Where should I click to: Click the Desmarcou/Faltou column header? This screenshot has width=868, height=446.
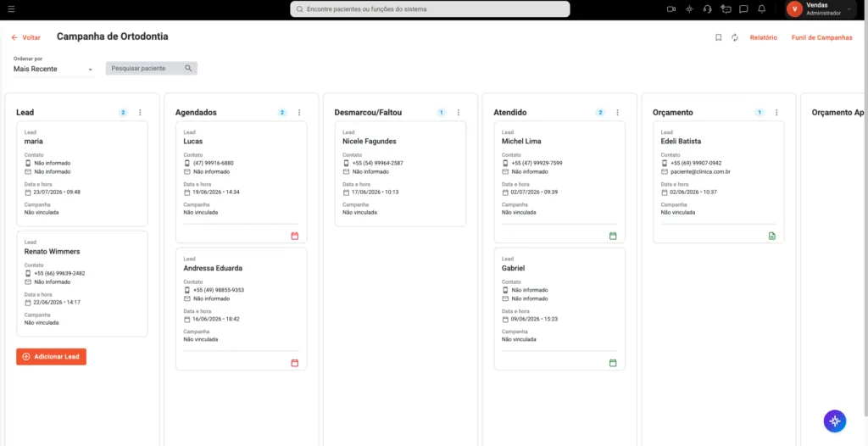368,113
